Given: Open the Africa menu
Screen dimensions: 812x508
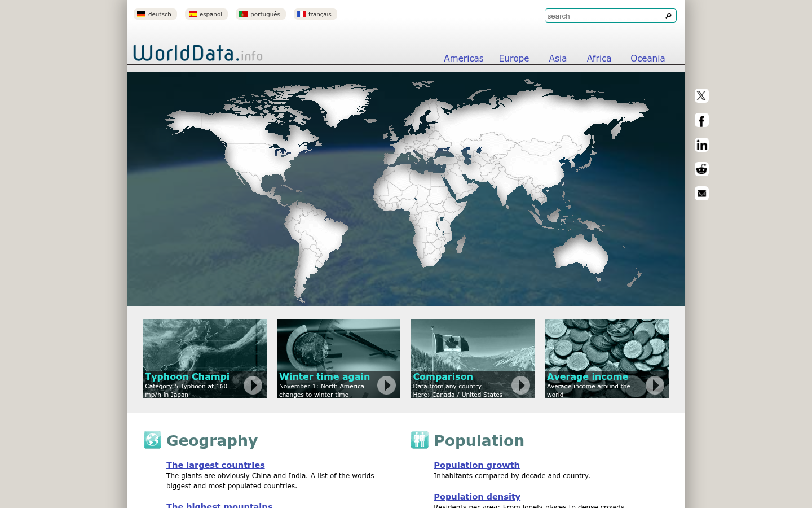Looking at the screenshot, I should (599, 58).
